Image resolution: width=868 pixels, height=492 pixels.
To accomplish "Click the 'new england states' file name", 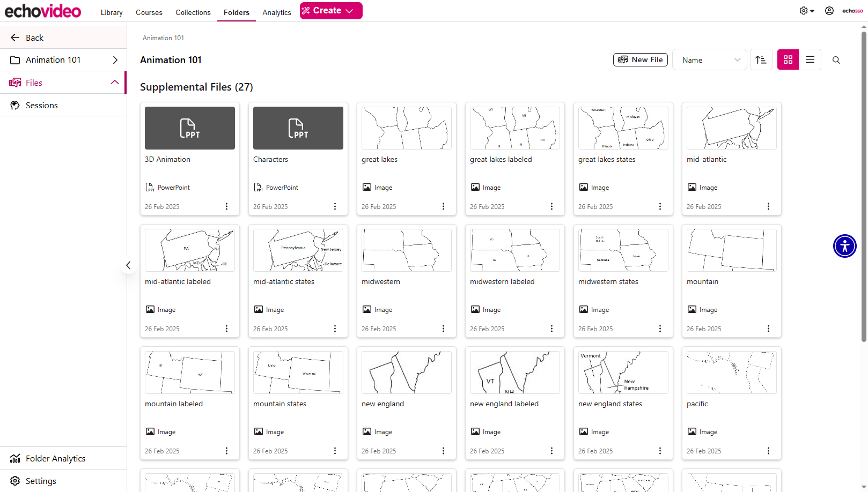I will pyautogui.click(x=610, y=404).
